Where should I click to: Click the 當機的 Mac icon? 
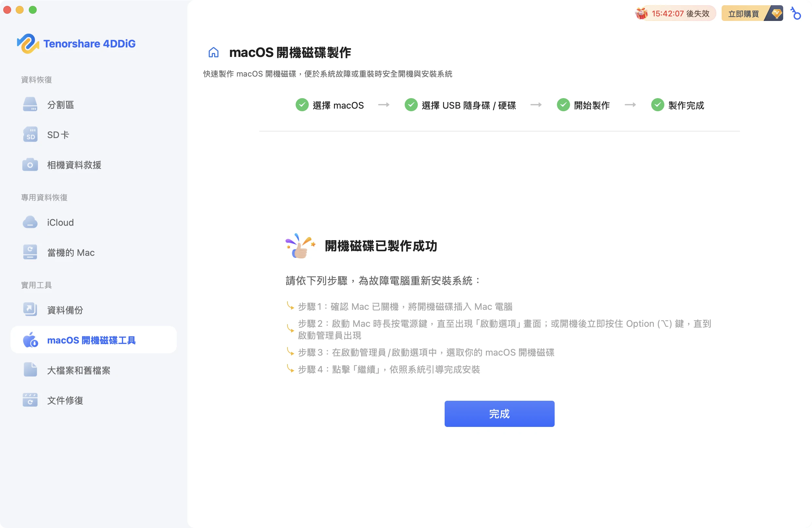[30, 253]
